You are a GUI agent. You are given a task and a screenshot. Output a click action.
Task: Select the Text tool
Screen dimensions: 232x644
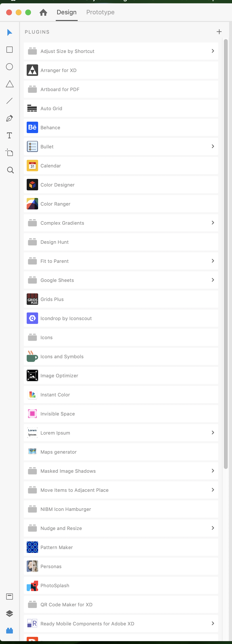[10, 135]
